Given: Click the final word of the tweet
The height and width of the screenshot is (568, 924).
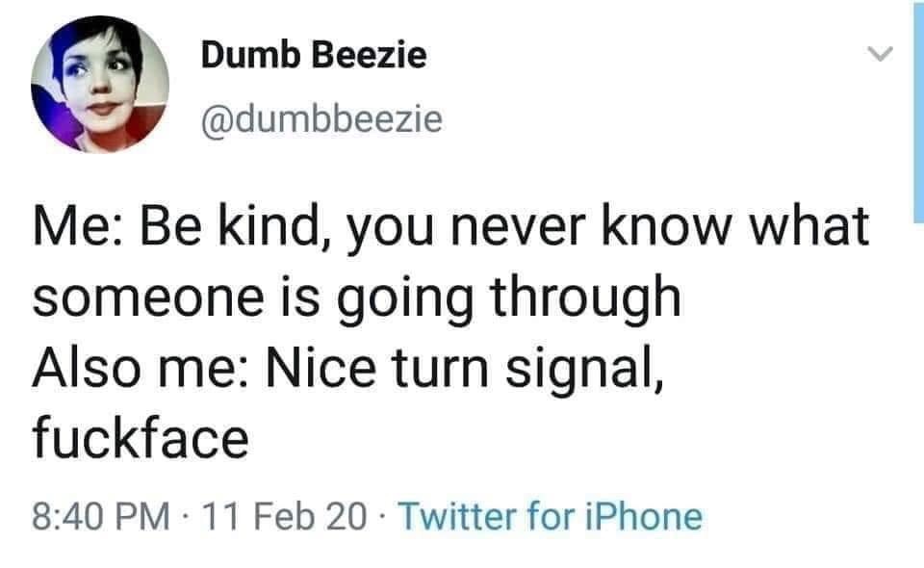Looking at the screenshot, I should point(141,438).
